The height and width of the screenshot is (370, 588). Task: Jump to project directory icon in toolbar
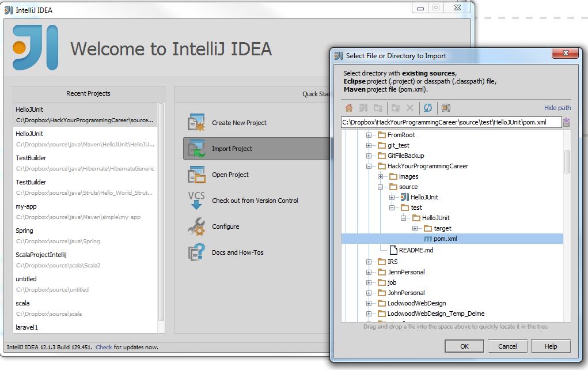coord(363,108)
